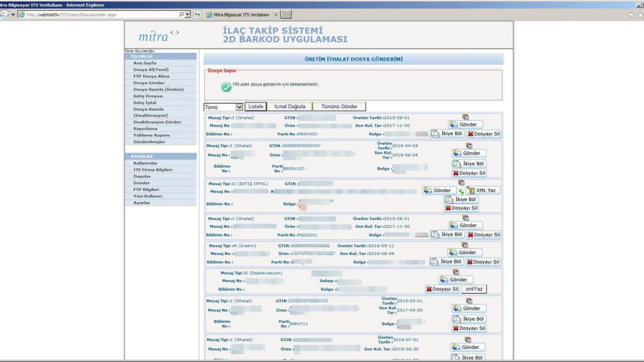Click the İcmal Doğrula button
Image resolution: width=644 pixels, height=362 pixels.
(290, 107)
